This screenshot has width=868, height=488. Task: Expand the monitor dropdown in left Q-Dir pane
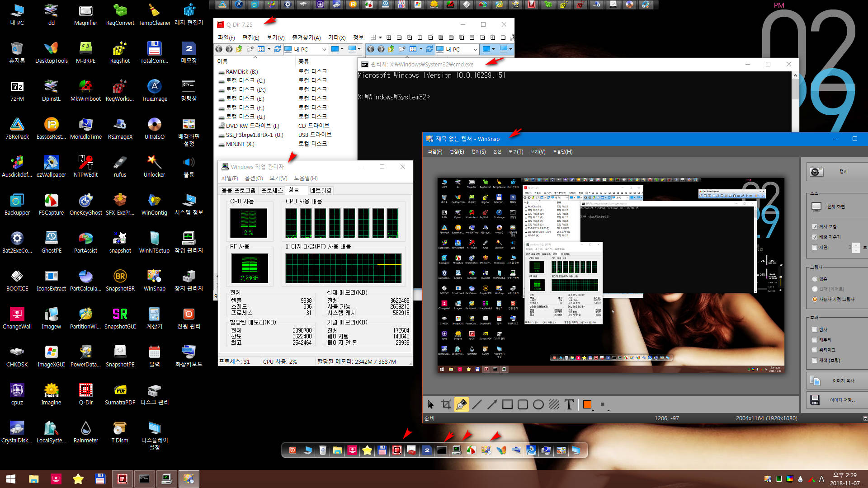[x=359, y=49]
